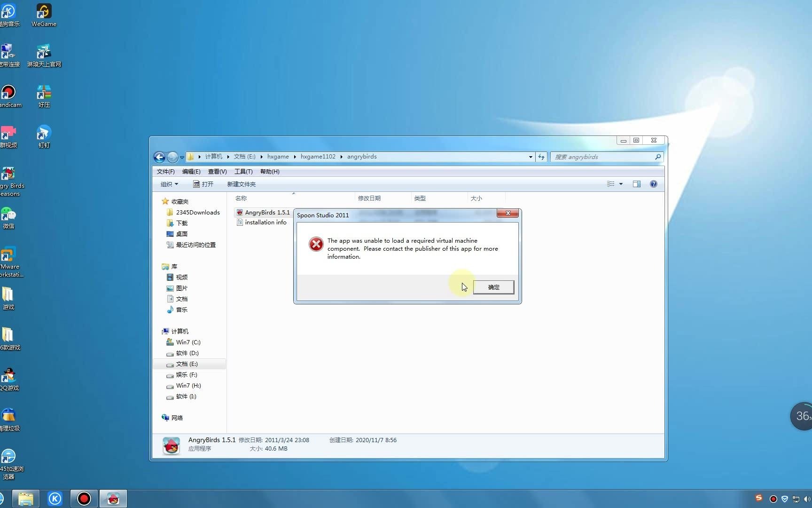Open 最近访问的位置
This screenshot has height=508, width=812.
[191, 245]
